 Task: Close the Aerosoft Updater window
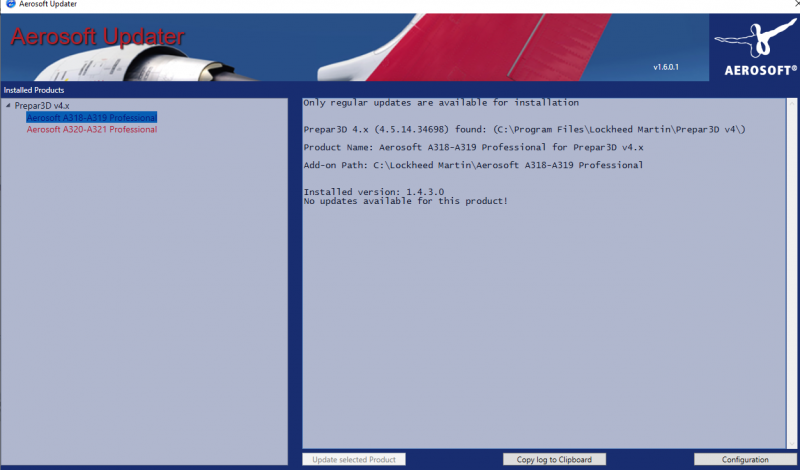tap(796, 4)
